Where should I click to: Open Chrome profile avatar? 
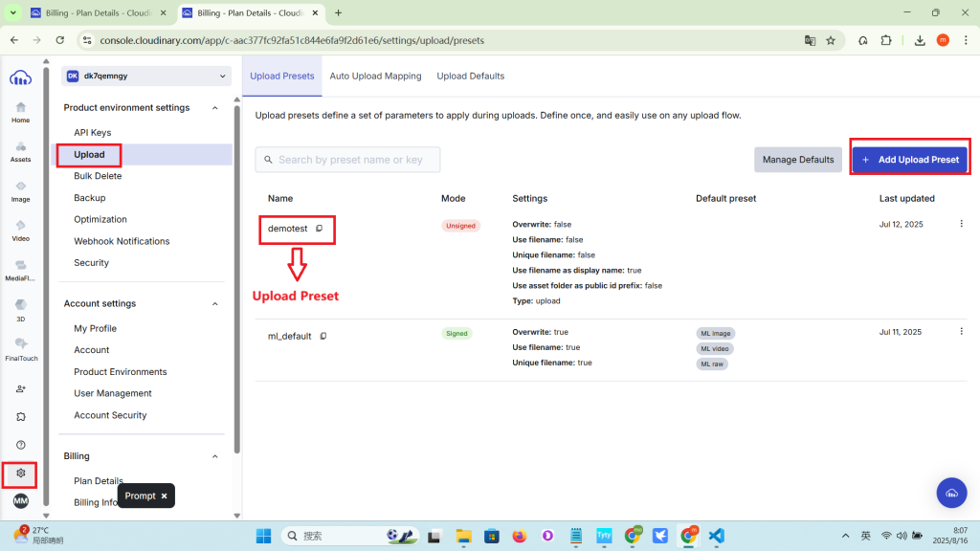click(943, 40)
